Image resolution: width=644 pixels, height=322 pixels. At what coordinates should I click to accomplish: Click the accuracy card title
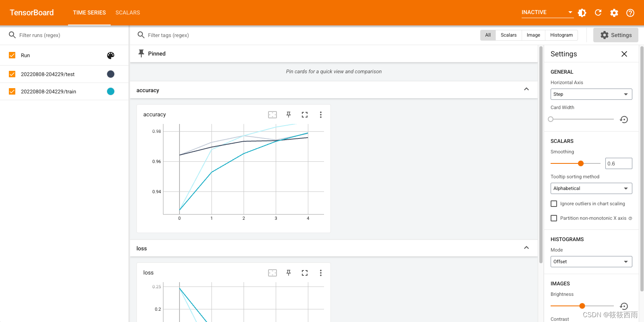pyautogui.click(x=155, y=115)
